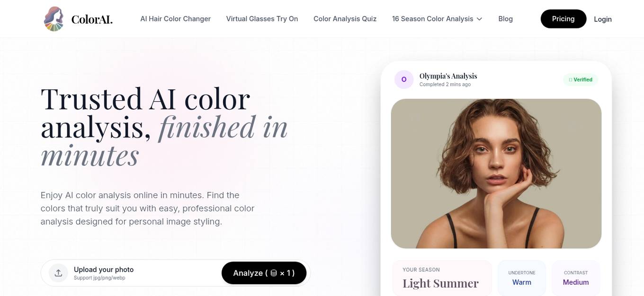Expand the 16 Season Color Analysis chevron

point(479,19)
